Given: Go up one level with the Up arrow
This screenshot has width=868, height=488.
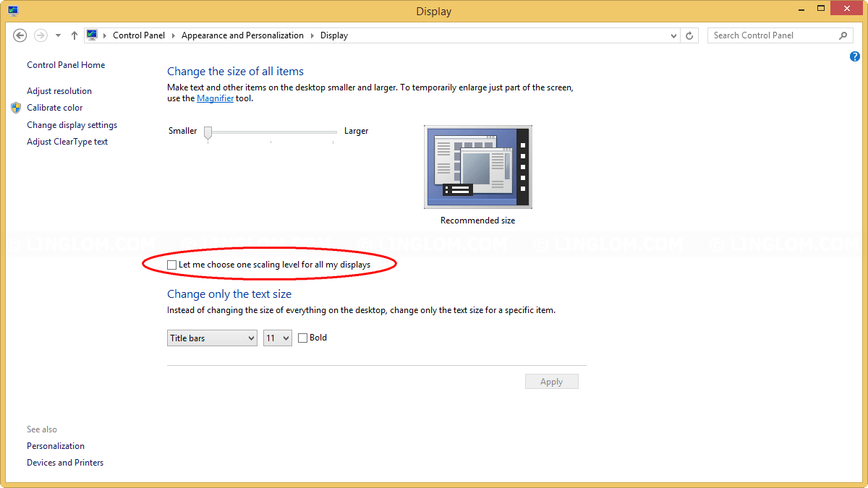Looking at the screenshot, I should pyautogui.click(x=75, y=35).
